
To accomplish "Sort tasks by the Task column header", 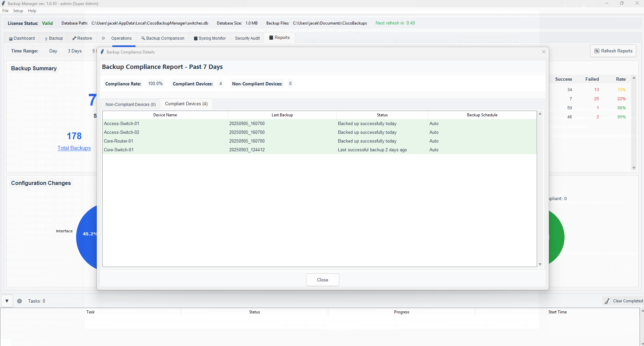I will point(90,312).
